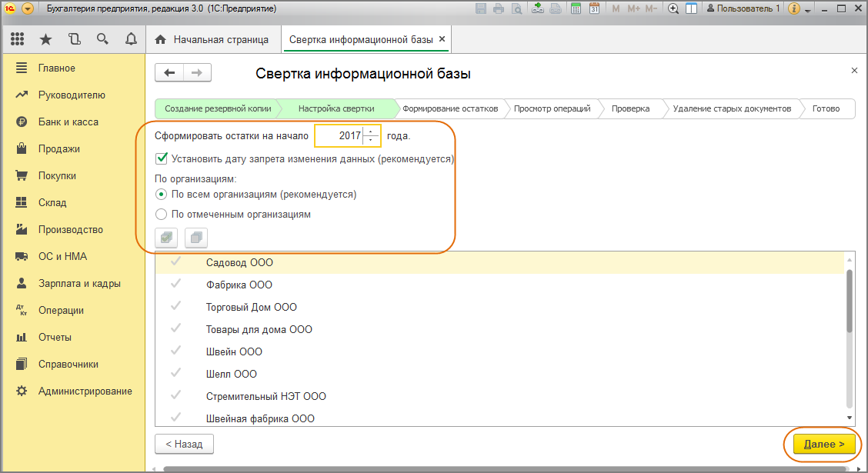Click the uncheck all organizations icon

(x=196, y=238)
